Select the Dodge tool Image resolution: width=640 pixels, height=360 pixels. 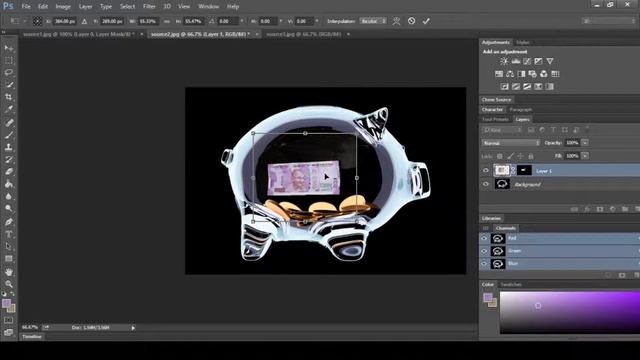(9, 208)
